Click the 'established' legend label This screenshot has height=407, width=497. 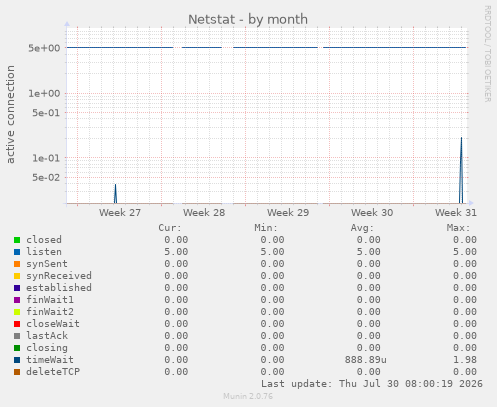click(59, 288)
